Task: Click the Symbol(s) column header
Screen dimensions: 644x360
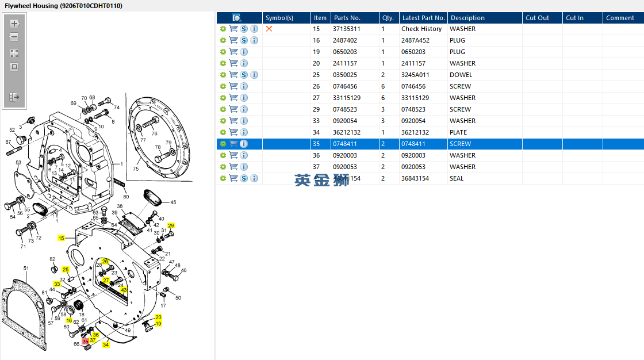Action: pyautogui.click(x=286, y=18)
